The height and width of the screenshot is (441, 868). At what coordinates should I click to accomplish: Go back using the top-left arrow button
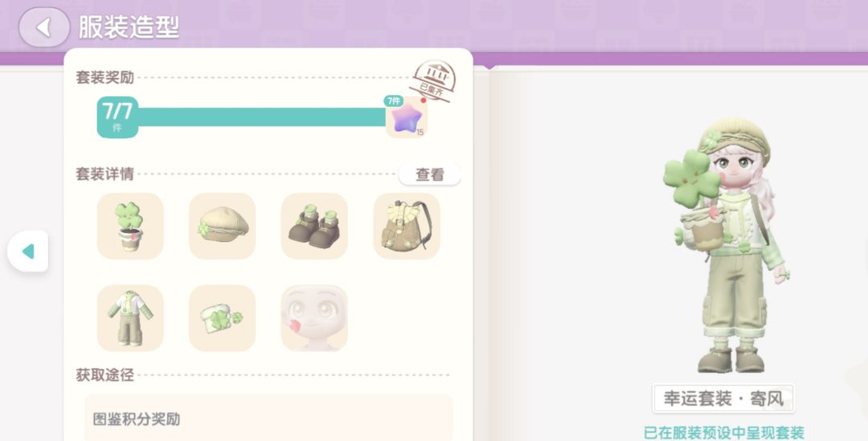44,27
